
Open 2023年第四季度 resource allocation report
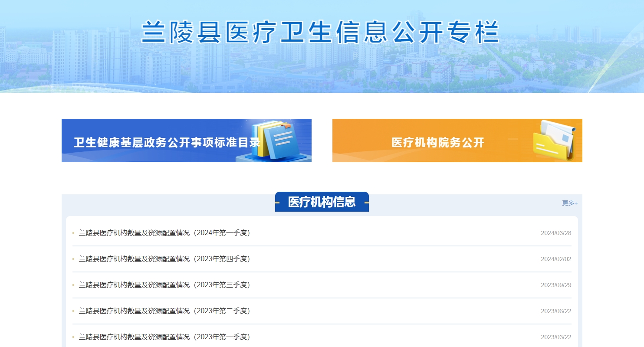(x=164, y=259)
